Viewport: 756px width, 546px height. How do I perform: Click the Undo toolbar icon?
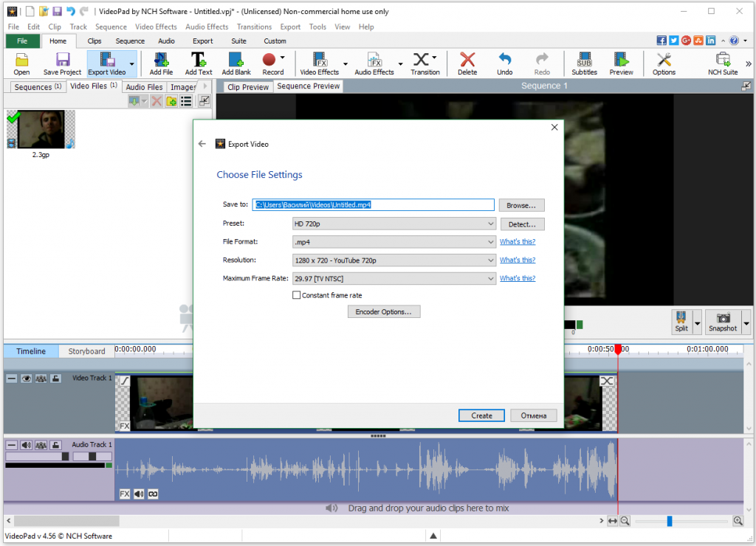[x=505, y=63]
